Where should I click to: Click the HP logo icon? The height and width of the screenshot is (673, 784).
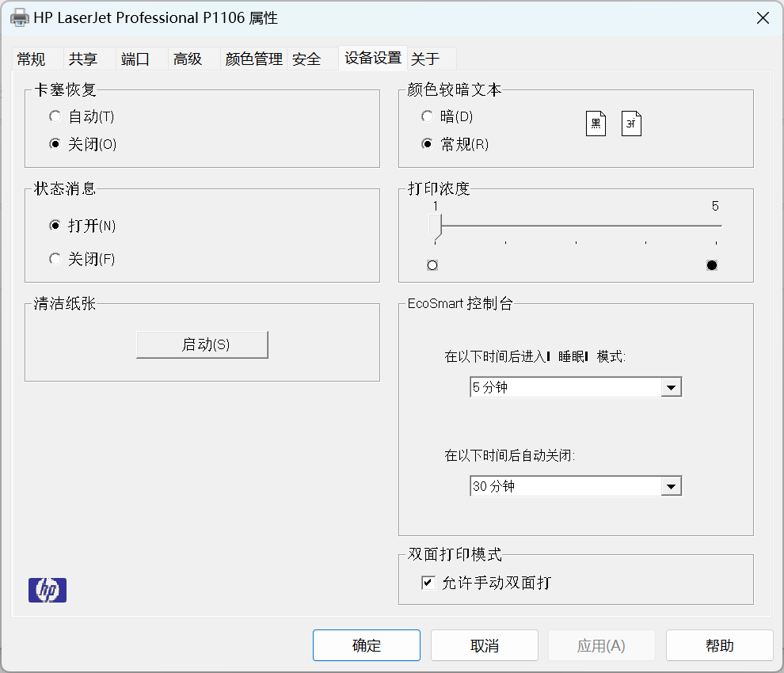click(x=48, y=590)
